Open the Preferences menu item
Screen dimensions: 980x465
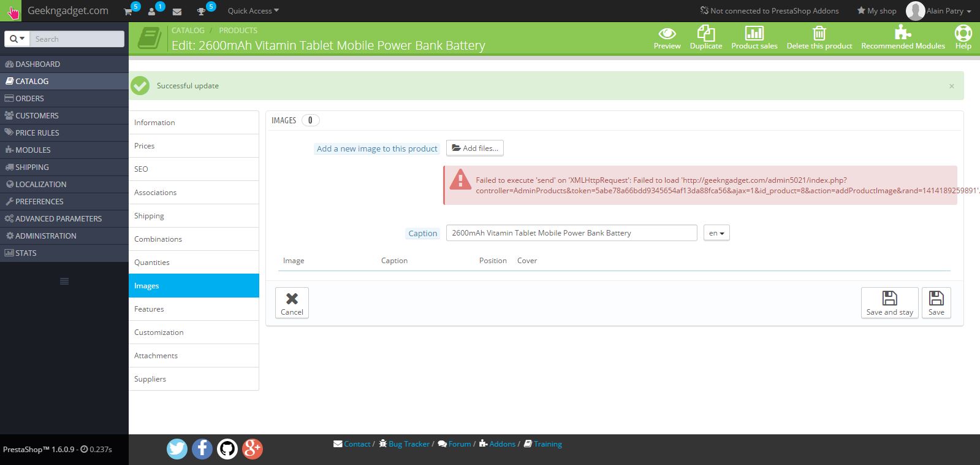tap(64, 201)
